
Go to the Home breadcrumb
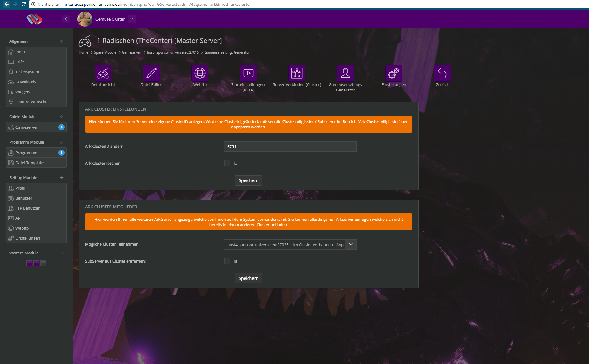pyautogui.click(x=83, y=52)
